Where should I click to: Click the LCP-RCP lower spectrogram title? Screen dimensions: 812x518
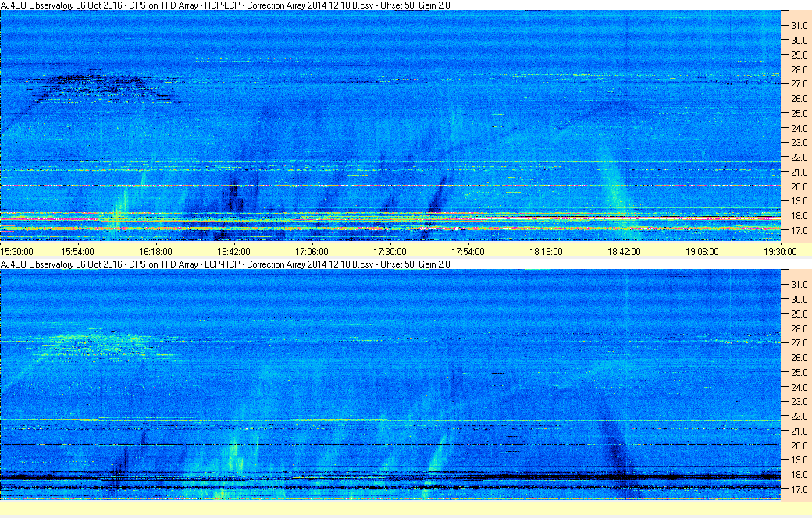(225, 264)
